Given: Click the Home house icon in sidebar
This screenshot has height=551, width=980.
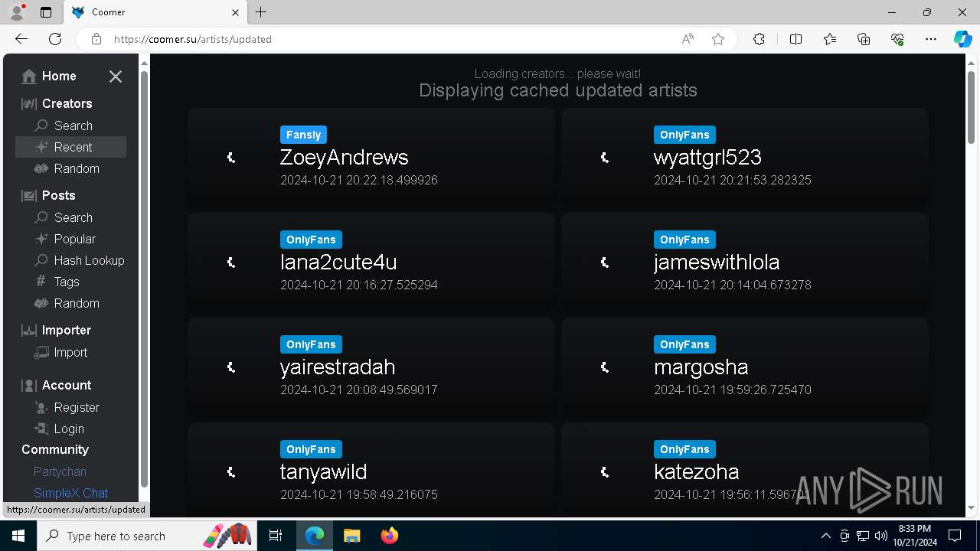Looking at the screenshot, I should click(x=29, y=77).
